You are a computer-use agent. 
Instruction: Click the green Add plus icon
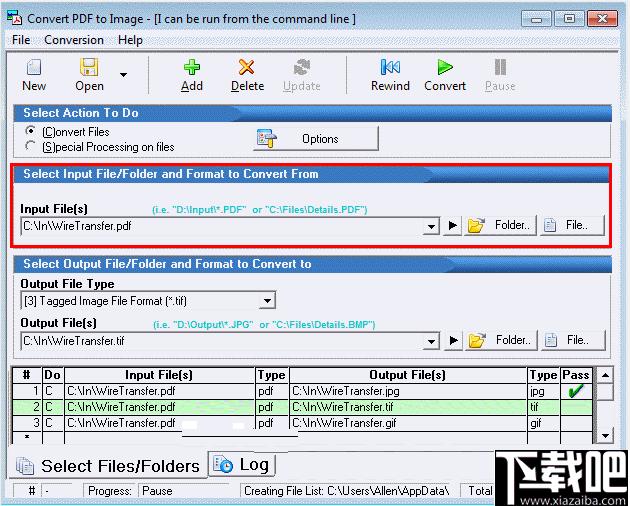[x=192, y=68]
